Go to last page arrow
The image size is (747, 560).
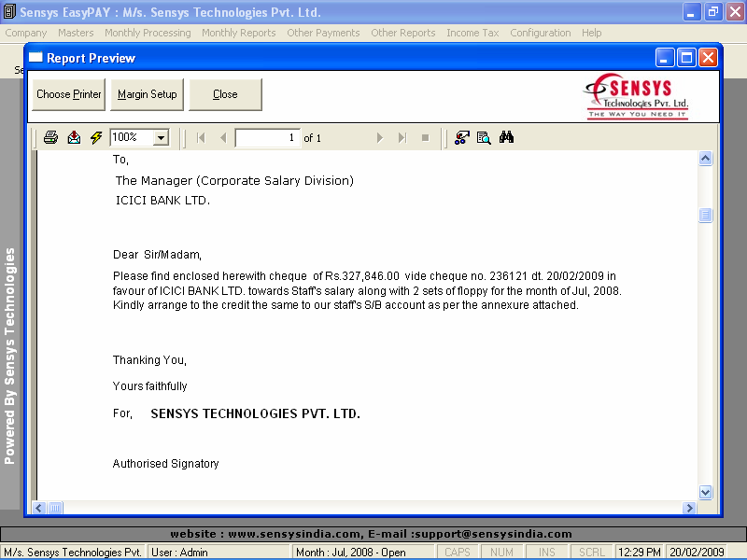[x=402, y=137]
